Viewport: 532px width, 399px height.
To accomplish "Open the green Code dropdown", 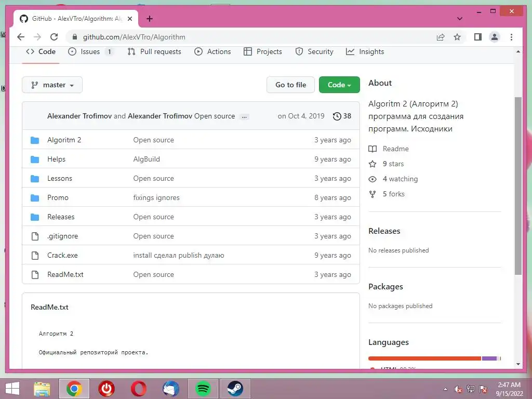I will click(339, 85).
